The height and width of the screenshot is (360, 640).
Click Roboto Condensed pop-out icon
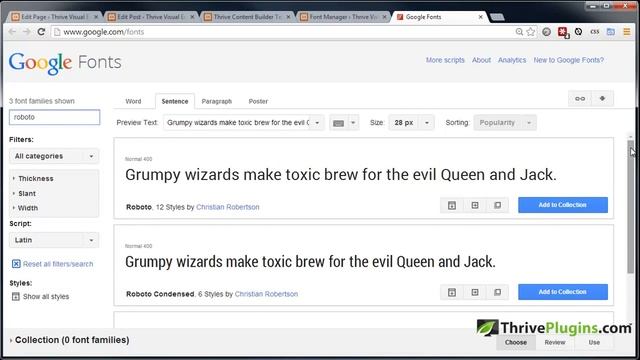(498, 292)
